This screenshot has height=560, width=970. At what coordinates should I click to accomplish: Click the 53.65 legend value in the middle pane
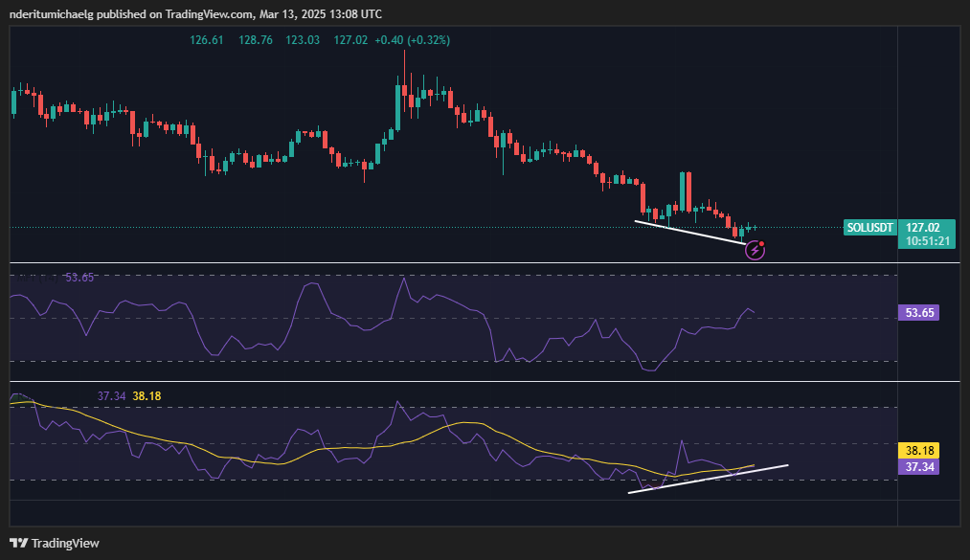click(x=79, y=278)
